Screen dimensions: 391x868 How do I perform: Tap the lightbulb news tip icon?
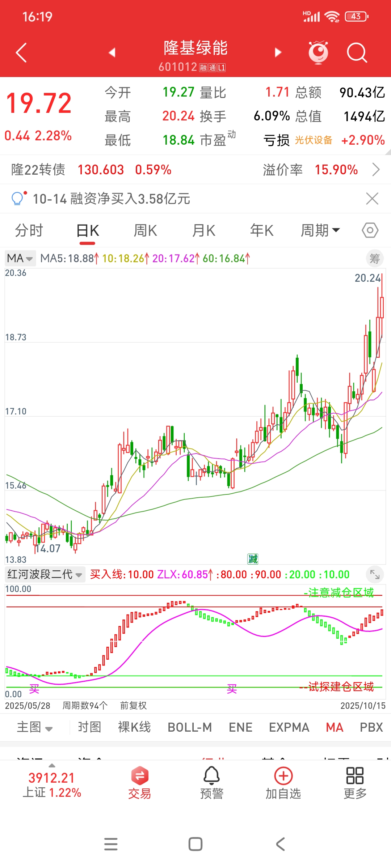[x=18, y=198]
